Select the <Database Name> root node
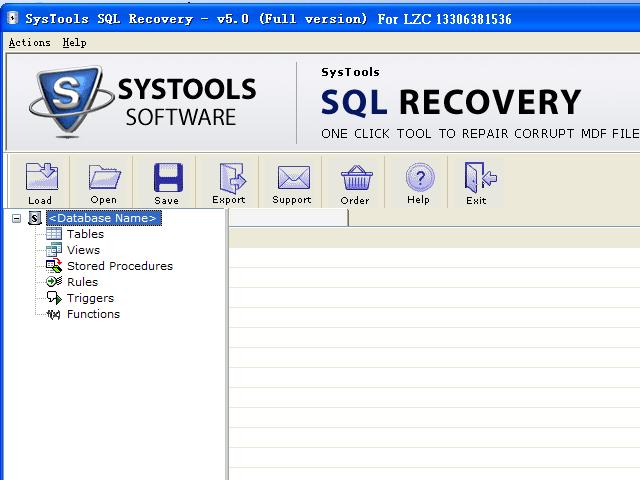The width and height of the screenshot is (640, 480). click(104, 218)
